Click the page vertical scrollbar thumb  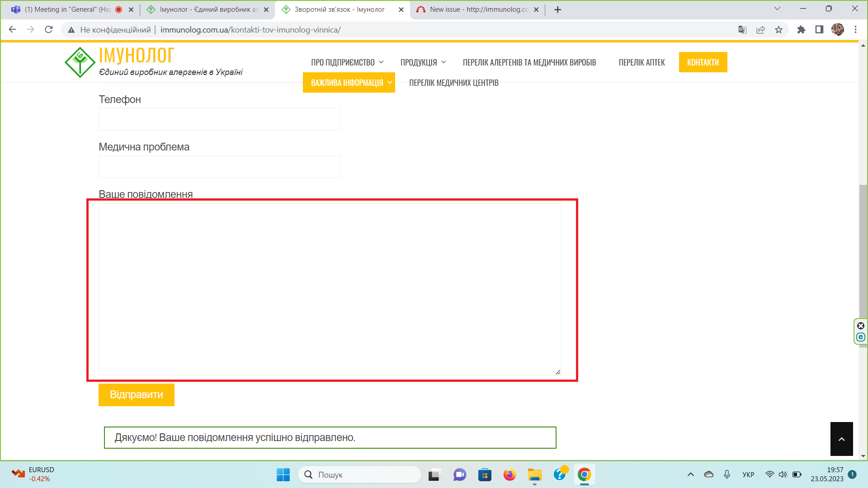tap(863, 253)
